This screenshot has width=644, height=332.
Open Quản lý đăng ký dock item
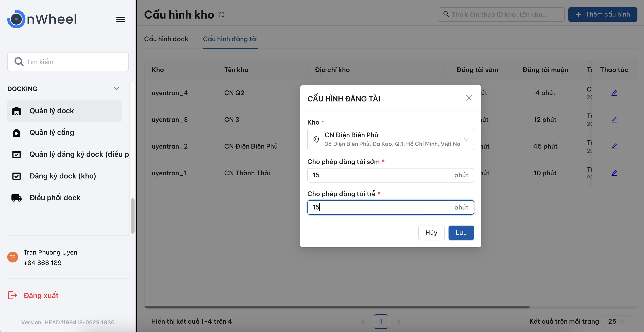pos(68,154)
